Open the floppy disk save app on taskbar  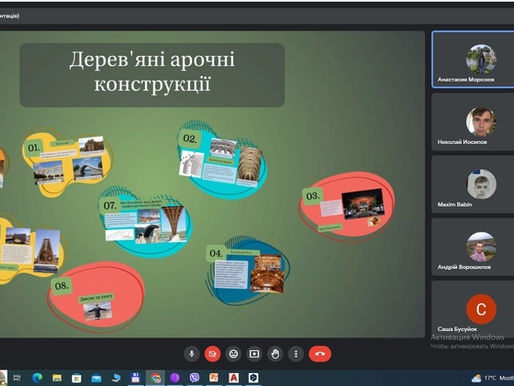tap(135, 378)
